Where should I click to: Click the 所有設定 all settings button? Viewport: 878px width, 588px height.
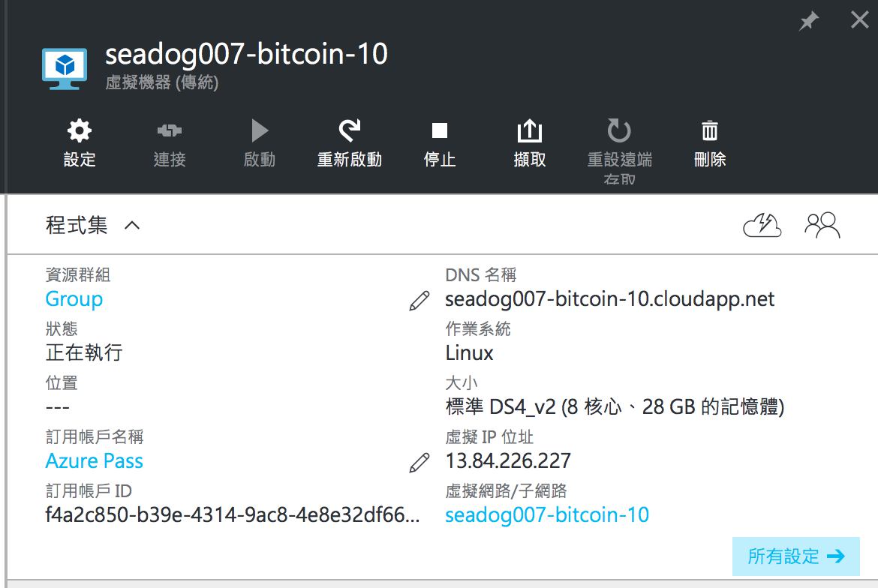click(x=795, y=556)
